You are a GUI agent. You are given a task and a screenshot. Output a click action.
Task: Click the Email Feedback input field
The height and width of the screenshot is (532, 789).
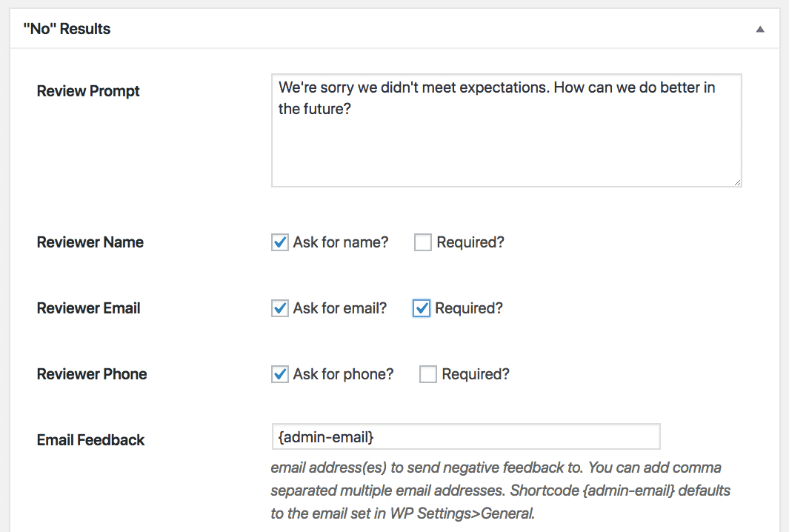coord(465,436)
